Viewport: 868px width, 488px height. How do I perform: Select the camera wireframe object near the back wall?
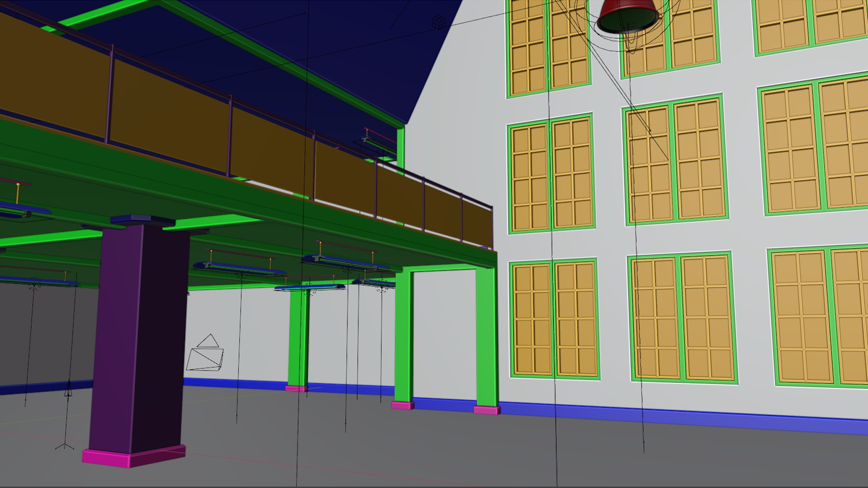click(x=205, y=353)
